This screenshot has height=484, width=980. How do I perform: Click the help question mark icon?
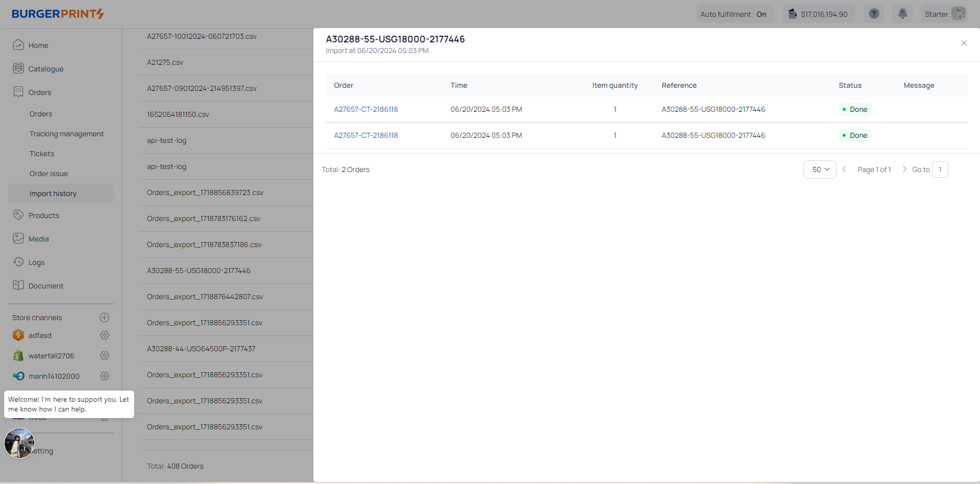[x=874, y=14]
